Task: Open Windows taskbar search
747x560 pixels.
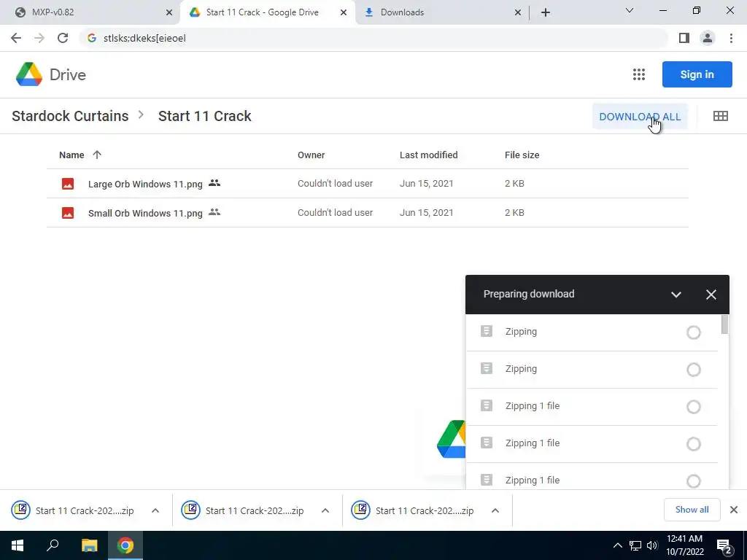Action: point(53,545)
